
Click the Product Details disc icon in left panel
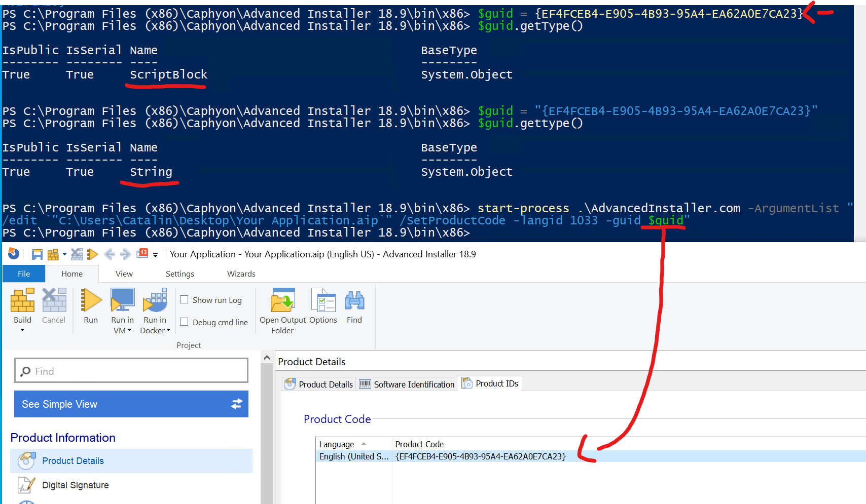(x=26, y=461)
